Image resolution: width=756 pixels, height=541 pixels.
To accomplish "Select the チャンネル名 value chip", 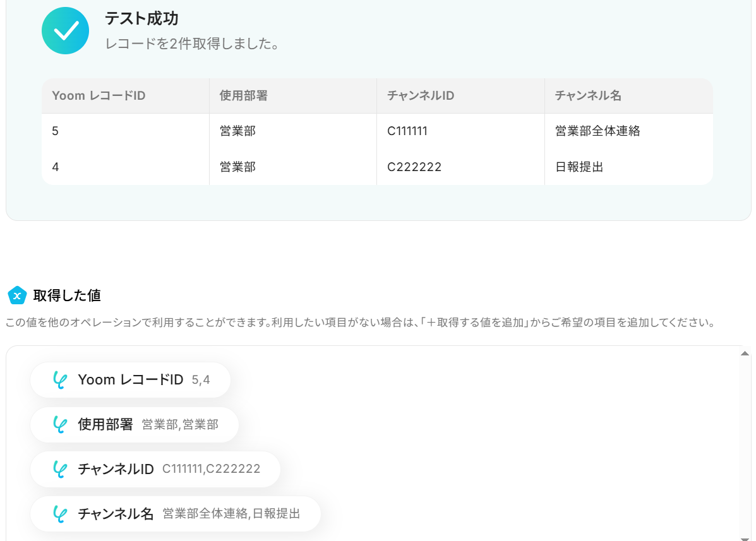I will 176,514.
